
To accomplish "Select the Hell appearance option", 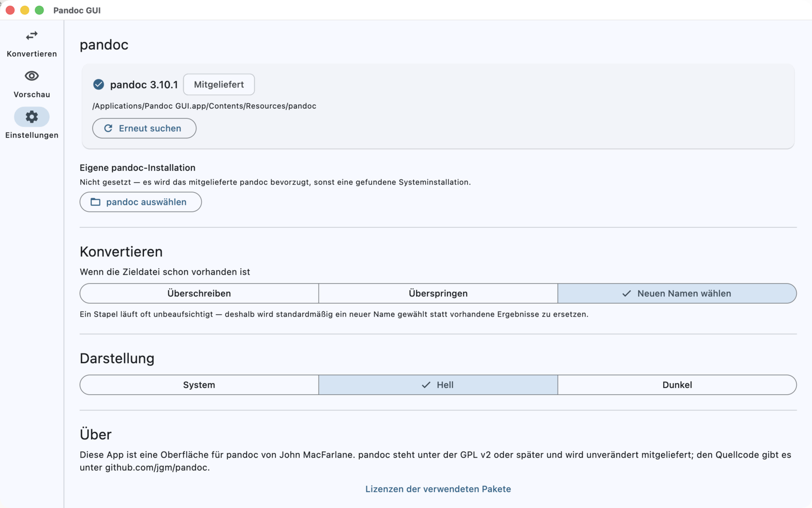I will (438, 385).
